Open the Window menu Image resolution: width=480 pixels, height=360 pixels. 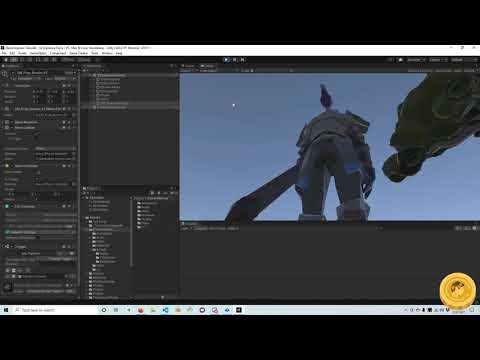pos(107,53)
